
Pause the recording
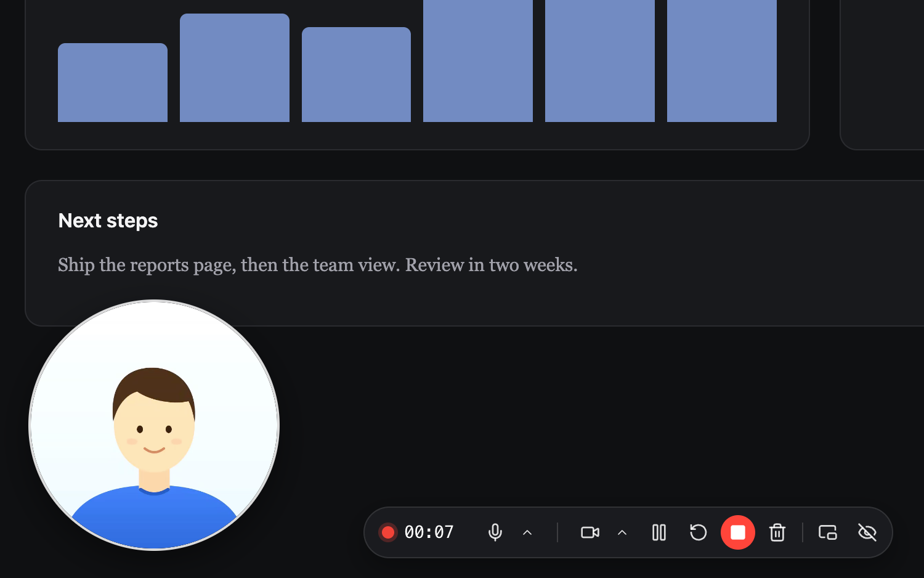pos(659,532)
